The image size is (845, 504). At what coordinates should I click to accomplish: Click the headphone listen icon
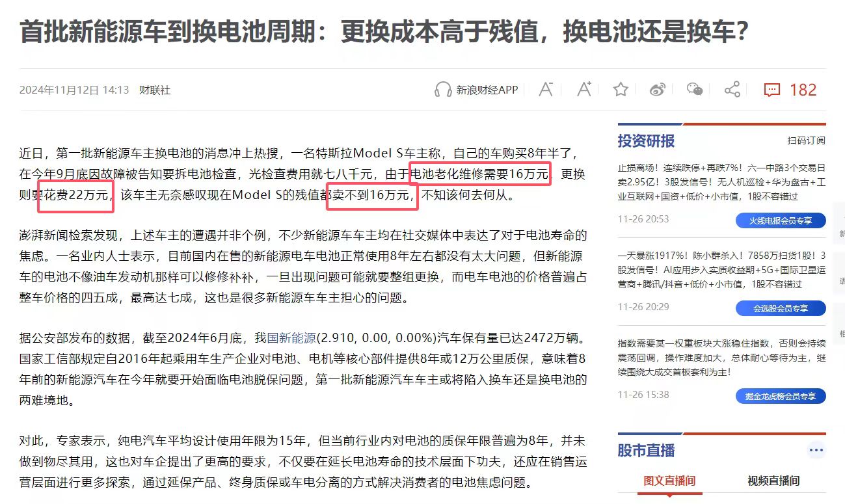click(443, 90)
